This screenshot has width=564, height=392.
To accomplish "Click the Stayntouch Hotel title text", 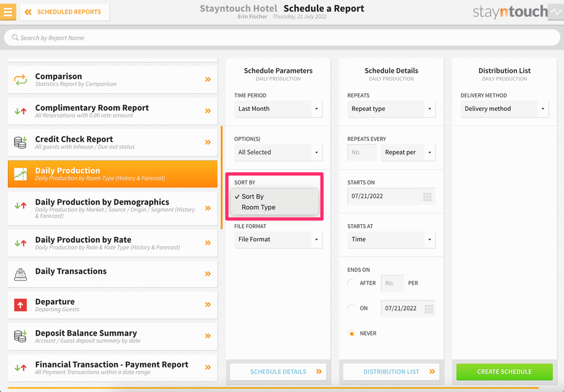I will coord(238,8).
